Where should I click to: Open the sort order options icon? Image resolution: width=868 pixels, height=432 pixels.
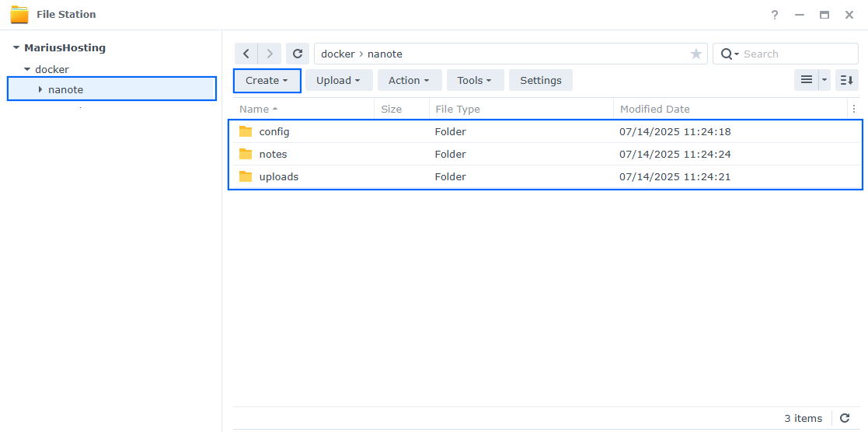(x=847, y=80)
